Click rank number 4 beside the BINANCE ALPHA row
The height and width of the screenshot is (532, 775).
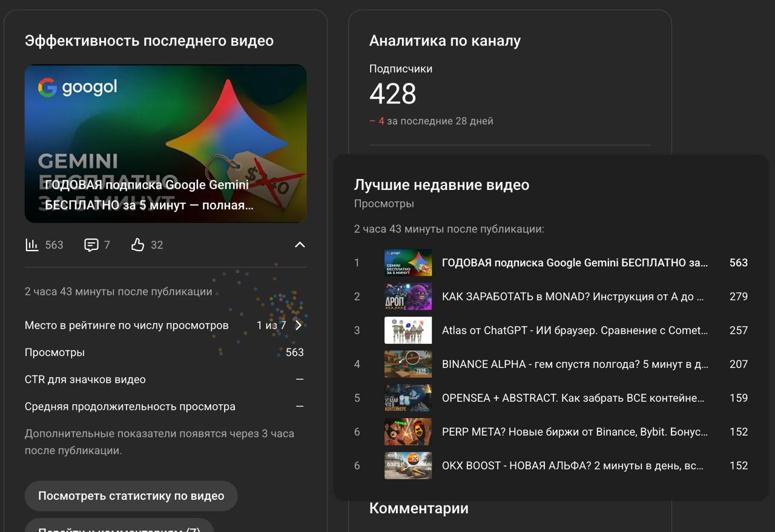[x=357, y=364]
